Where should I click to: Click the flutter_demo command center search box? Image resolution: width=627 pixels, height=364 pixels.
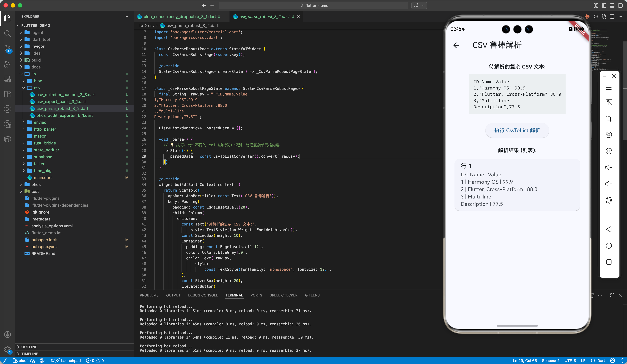coord(313,5)
